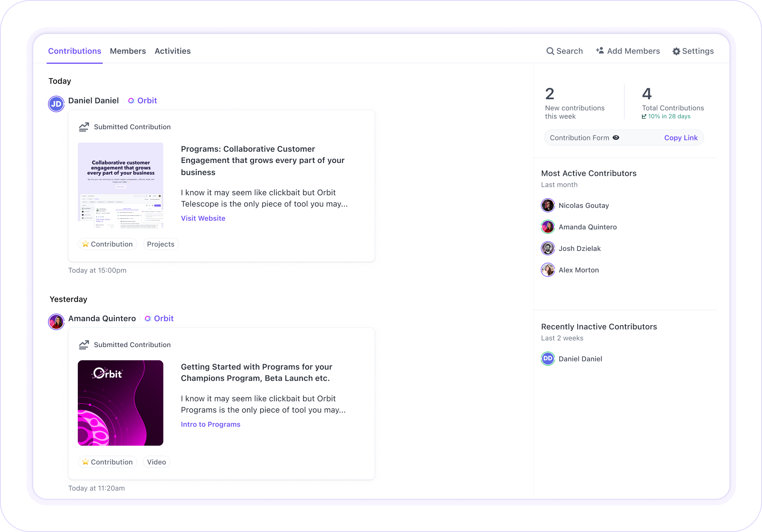The image size is (762, 532).
Task: Click Submitted Contribution chart icon in first card
Action: coord(84,127)
